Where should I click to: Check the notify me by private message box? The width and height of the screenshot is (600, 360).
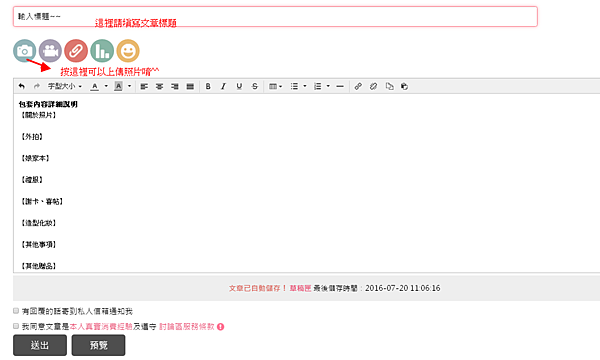point(16,311)
